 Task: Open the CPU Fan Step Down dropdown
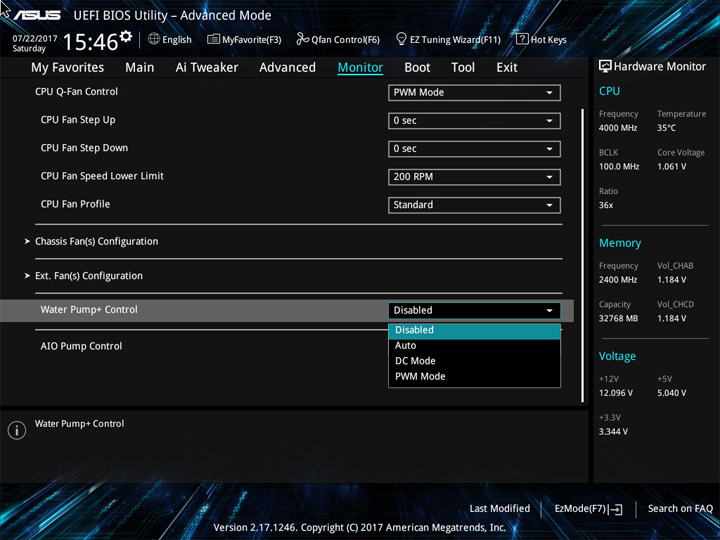(474, 149)
